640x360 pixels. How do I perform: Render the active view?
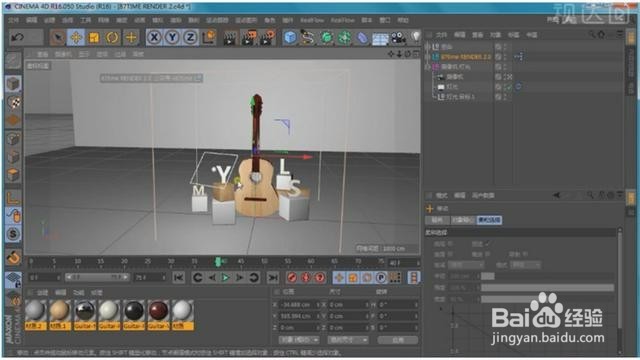[230, 38]
